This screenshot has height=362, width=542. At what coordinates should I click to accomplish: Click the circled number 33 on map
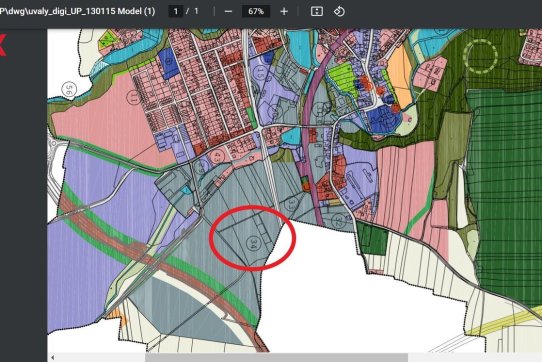[x=291, y=203]
